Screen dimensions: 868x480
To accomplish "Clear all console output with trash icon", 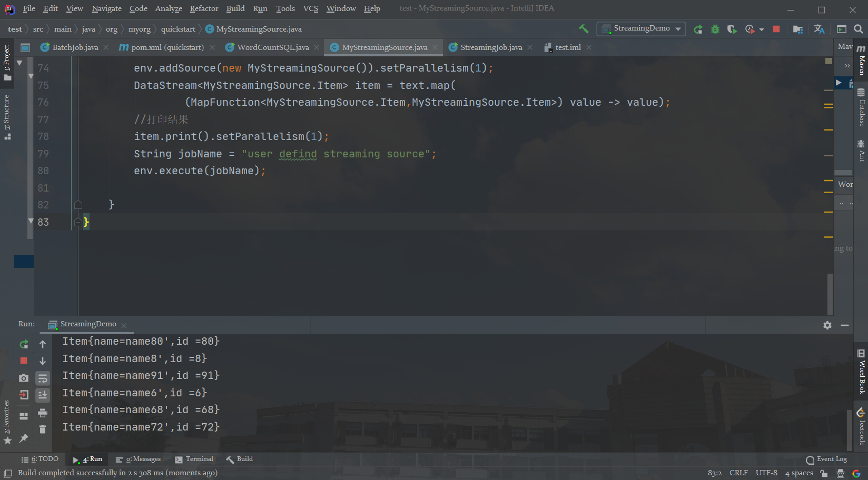I will click(43, 429).
